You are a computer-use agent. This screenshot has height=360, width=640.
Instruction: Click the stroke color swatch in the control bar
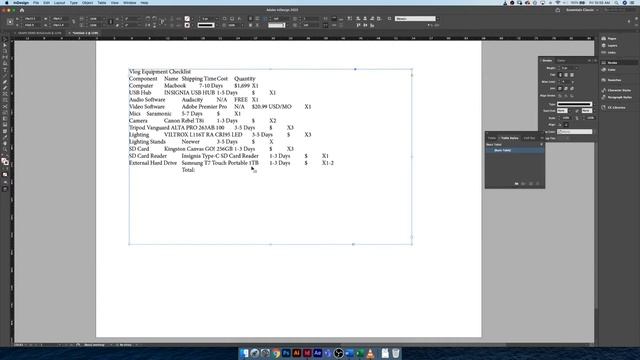pyautogui.click(x=187, y=25)
